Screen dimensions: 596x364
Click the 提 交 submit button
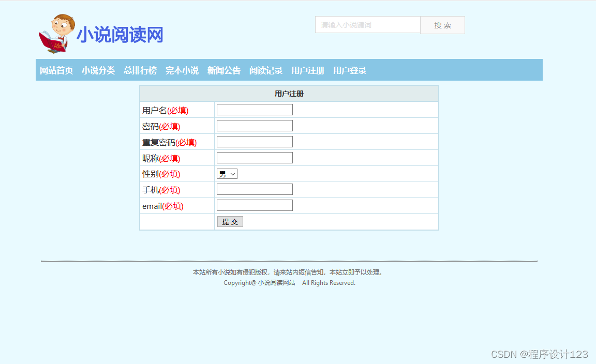(230, 221)
